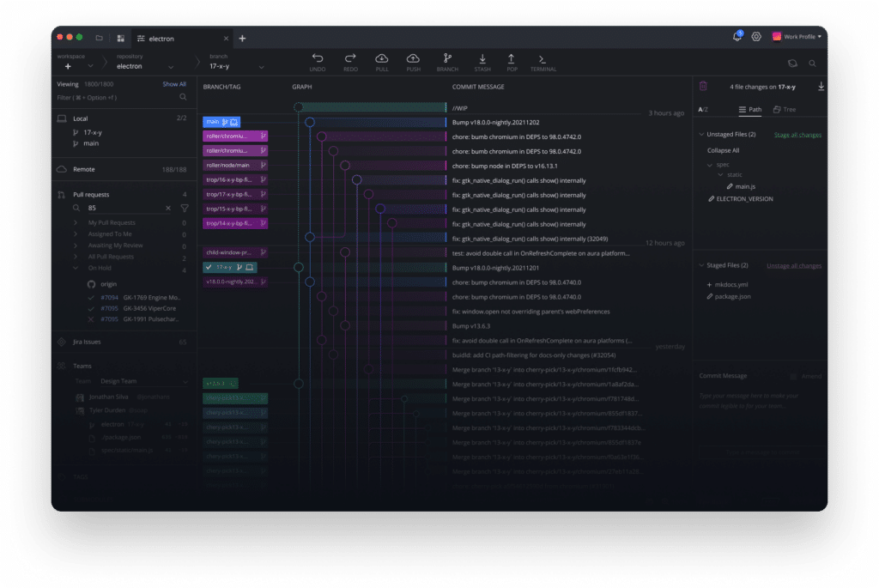Click the folder icon beside the tabs

pyautogui.click(x=100, y=38)
